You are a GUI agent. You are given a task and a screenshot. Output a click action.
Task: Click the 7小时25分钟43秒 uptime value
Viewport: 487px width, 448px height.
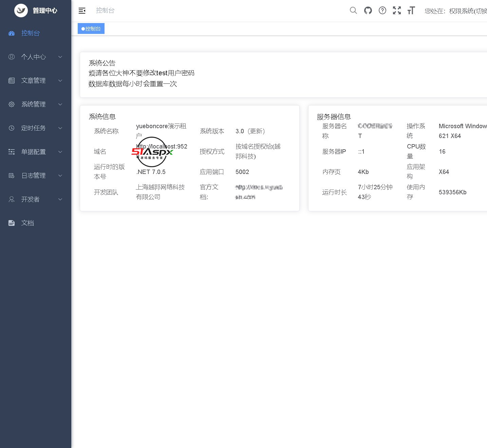[375, 192]
